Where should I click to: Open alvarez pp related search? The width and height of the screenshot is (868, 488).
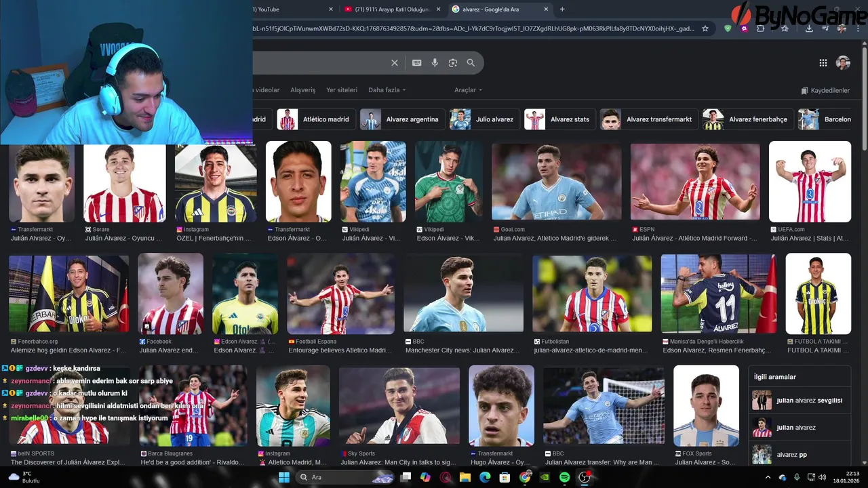[800, 454]
